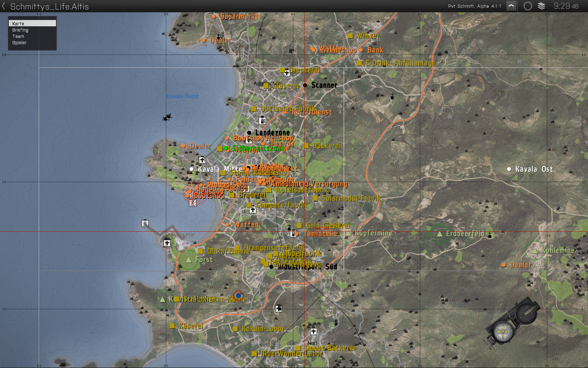Click yellow Öl-Raffinerie square marker
This screenshot has width=588, height=368.
point(200,251)
